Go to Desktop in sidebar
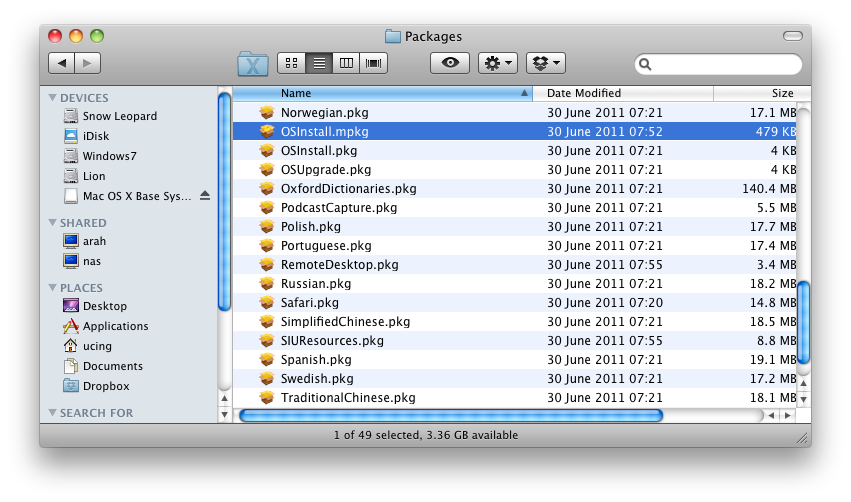The image size is (851, 502). (x=95, y=306)
